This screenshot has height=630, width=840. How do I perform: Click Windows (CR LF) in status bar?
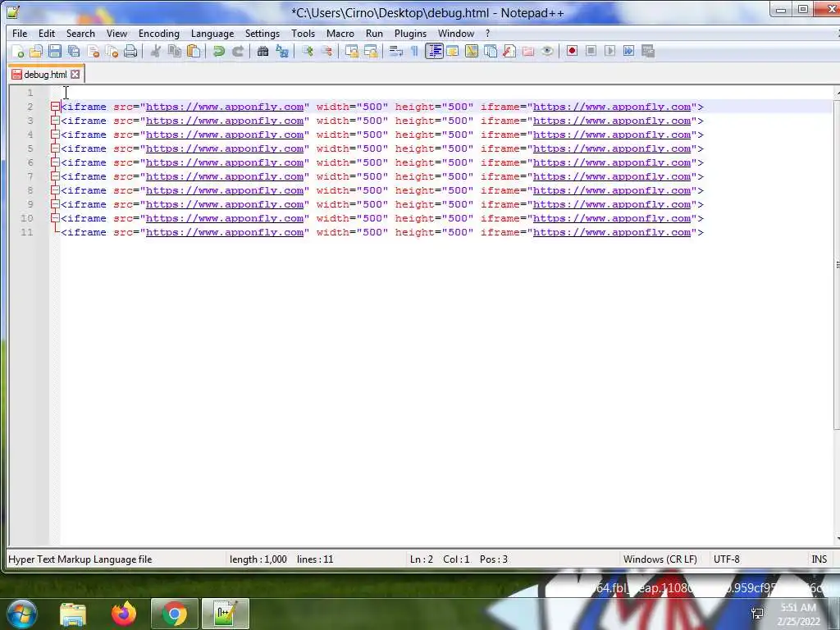point(660,559)
